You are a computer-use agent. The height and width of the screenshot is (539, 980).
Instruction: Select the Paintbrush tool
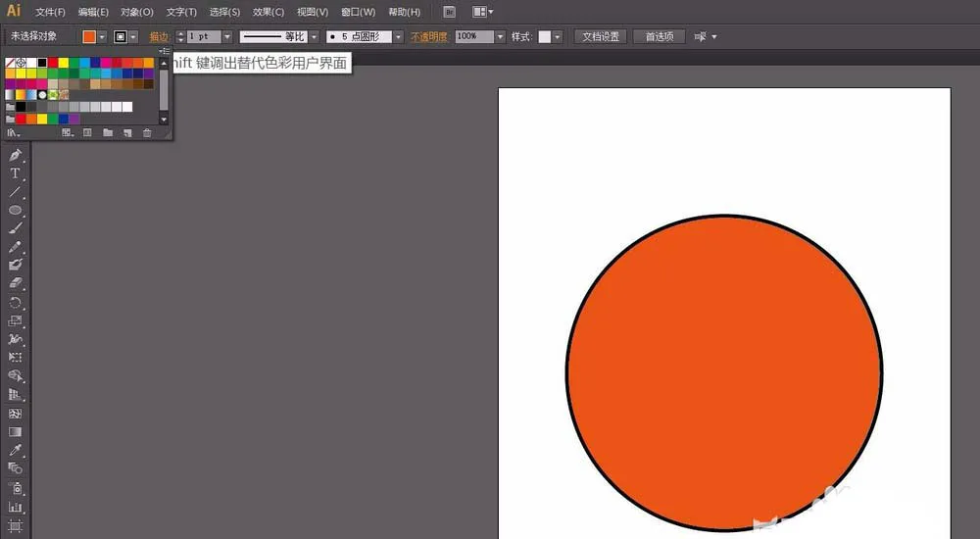[x=15, y=228]
